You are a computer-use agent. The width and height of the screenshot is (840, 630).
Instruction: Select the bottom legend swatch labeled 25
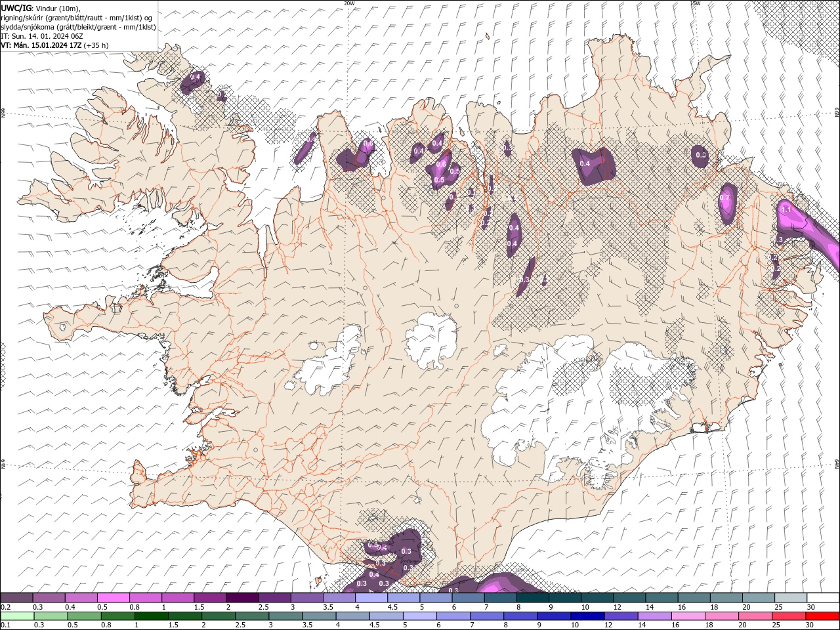789,616
